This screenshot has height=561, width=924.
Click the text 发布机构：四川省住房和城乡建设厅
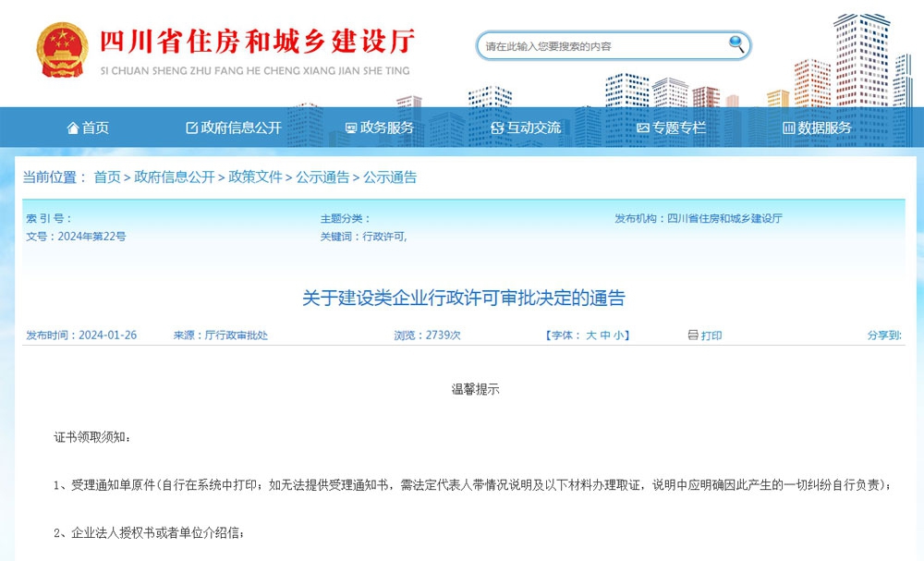pyautogui.click(x=699, y=219)
